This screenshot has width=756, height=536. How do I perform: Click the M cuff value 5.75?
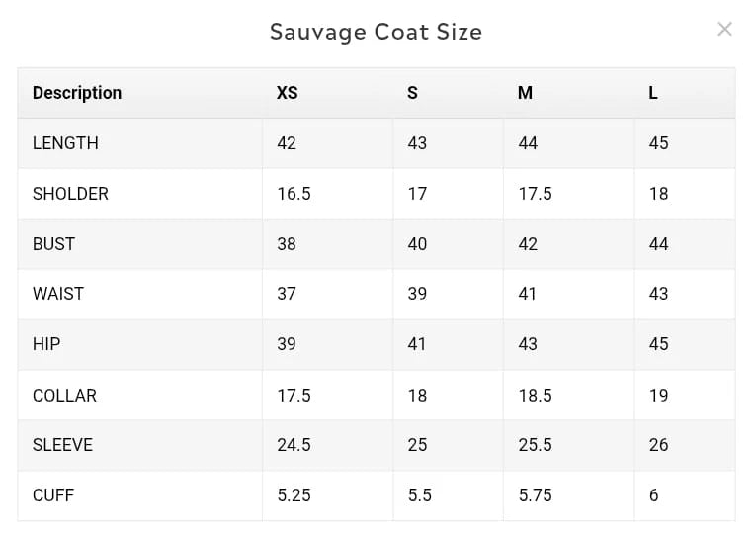(x=536, y=495)
